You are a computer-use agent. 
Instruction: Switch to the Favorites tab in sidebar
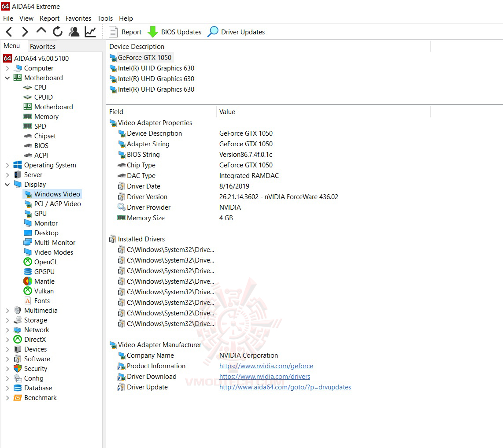43,47
